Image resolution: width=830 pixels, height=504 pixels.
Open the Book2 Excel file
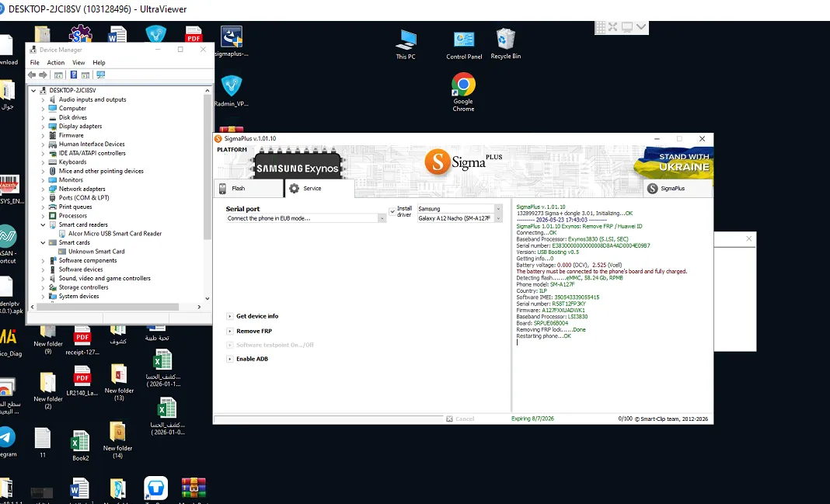click(x=81, y=446)
